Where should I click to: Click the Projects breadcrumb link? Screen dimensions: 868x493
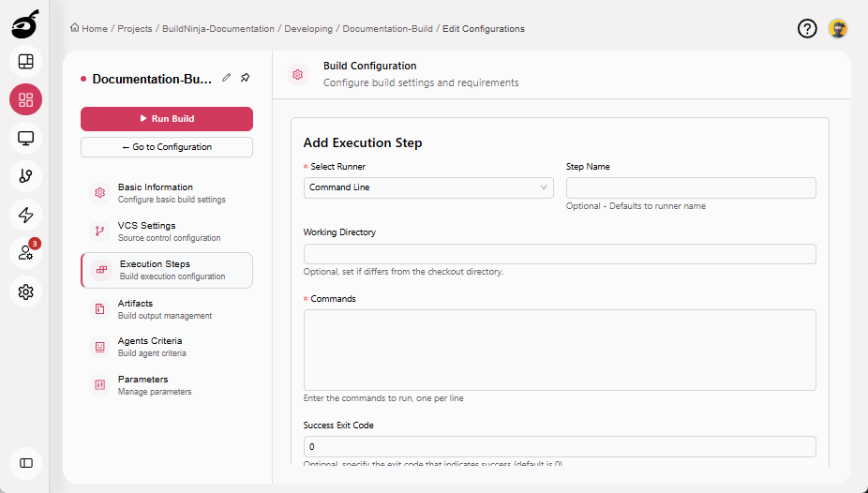click(136, 29)
